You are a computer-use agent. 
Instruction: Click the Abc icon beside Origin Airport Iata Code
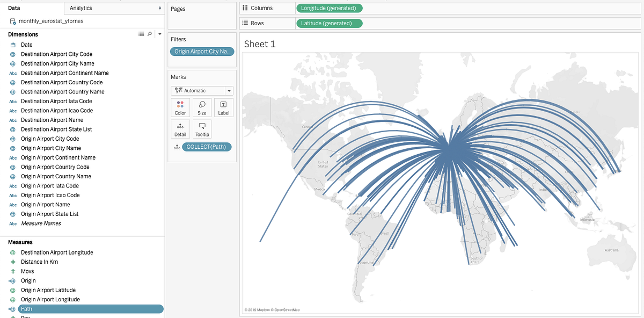click(x=12, y=185)
